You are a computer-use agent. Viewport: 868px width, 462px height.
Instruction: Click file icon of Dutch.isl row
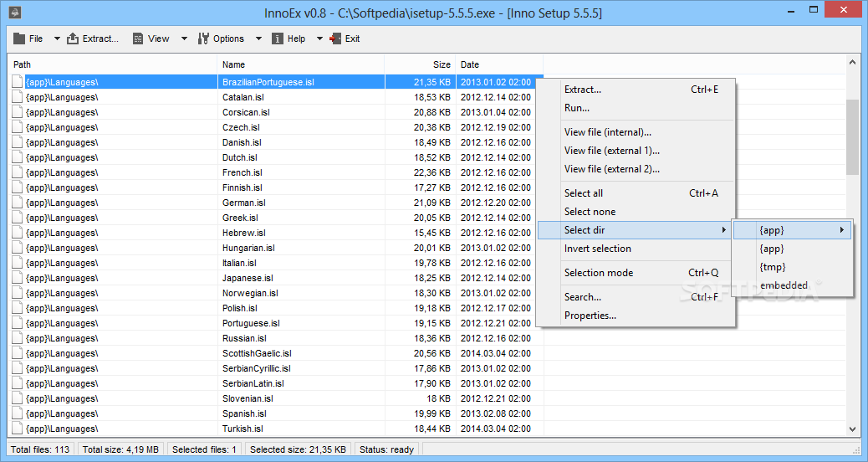click(18, 157)
